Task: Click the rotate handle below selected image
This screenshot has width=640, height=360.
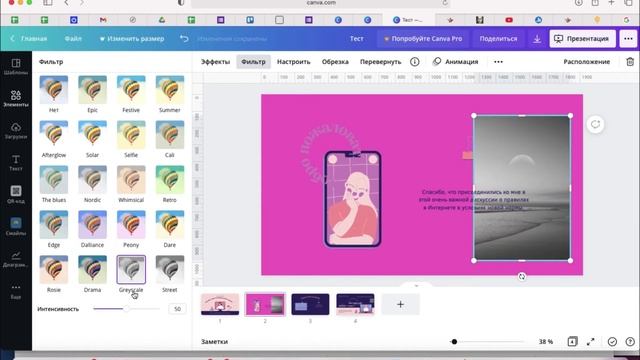Action: pyautogui.click(x=522, y=276)
